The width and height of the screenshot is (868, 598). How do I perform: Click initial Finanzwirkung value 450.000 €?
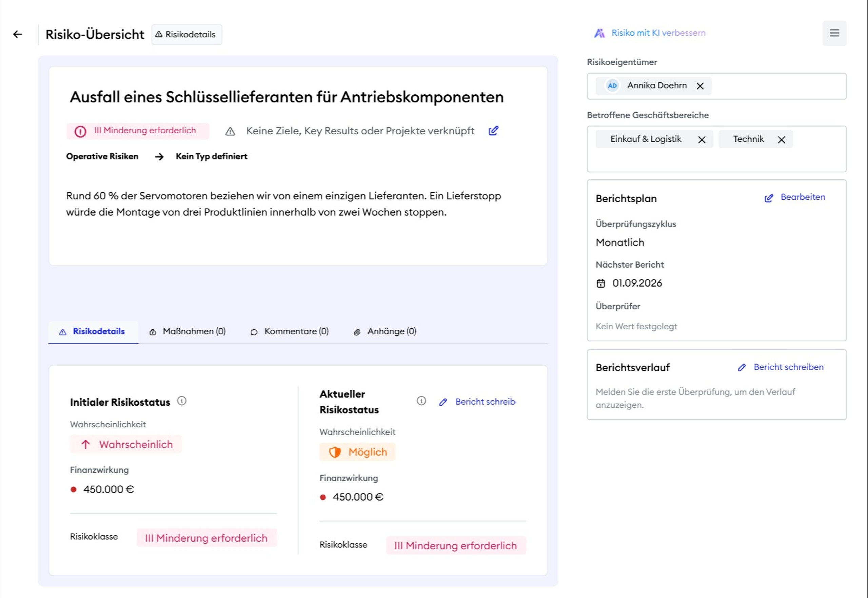[x=108, y=490]
